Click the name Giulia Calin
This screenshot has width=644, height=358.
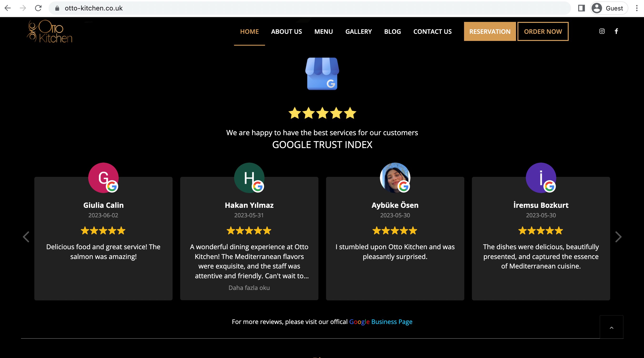103,205
